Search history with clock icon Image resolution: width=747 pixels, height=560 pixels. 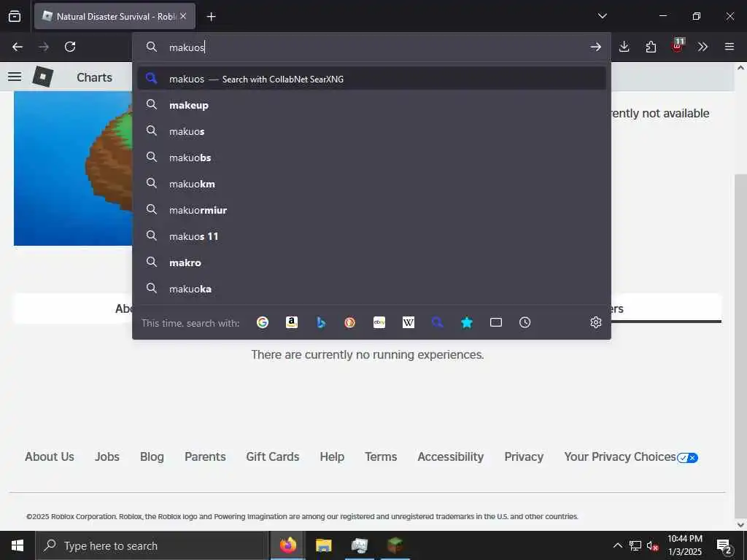(x=525, y=322)
